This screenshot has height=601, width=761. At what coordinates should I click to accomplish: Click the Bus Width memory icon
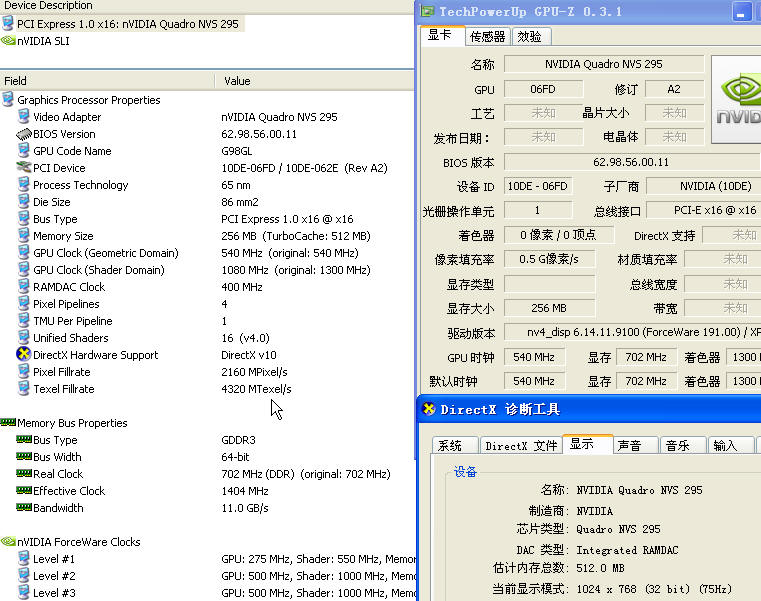click(24, 456)
